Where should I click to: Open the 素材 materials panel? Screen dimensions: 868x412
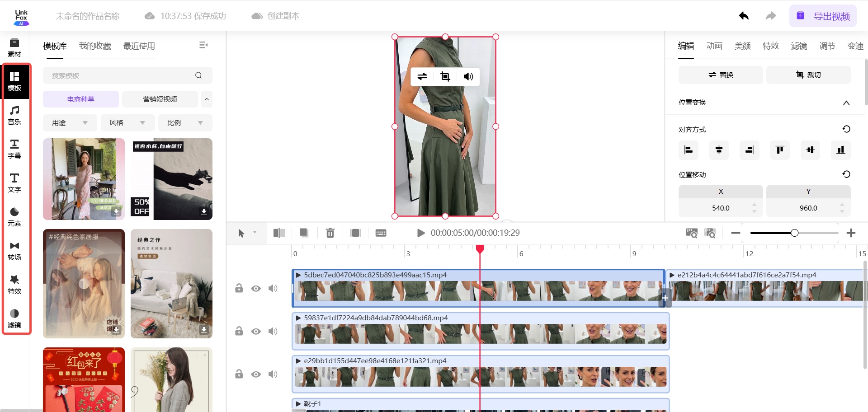[14, 47]
